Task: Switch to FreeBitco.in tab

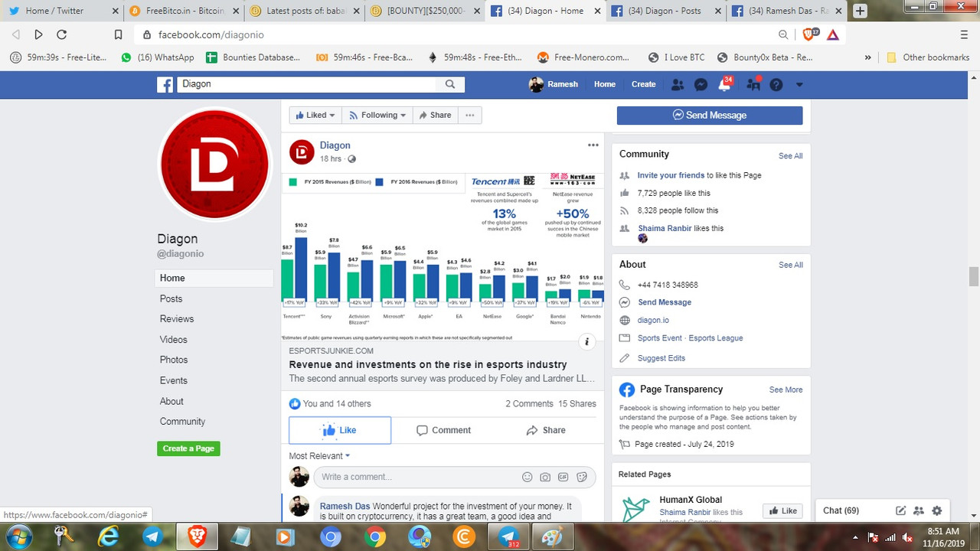Action: pos(185,11)
